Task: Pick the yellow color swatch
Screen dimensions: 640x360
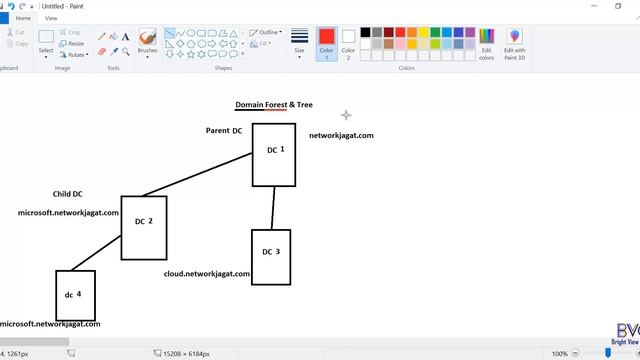Action: [424, 32]
